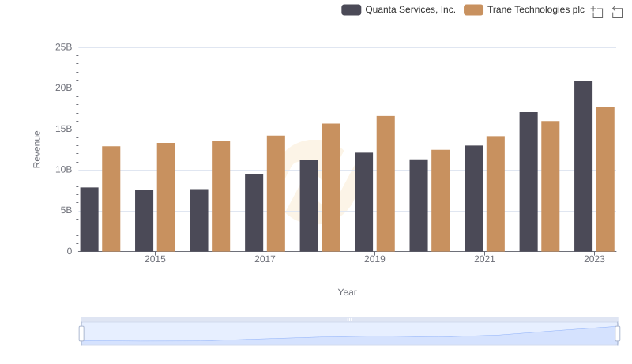Click the 2021 Trane Technologies bar
The image size is (632, 364).
[496, 193]
